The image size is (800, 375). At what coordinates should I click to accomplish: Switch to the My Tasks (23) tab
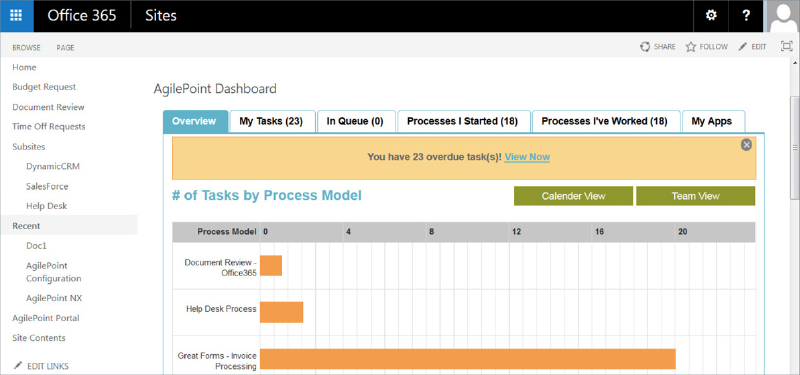tap(271, 121)
